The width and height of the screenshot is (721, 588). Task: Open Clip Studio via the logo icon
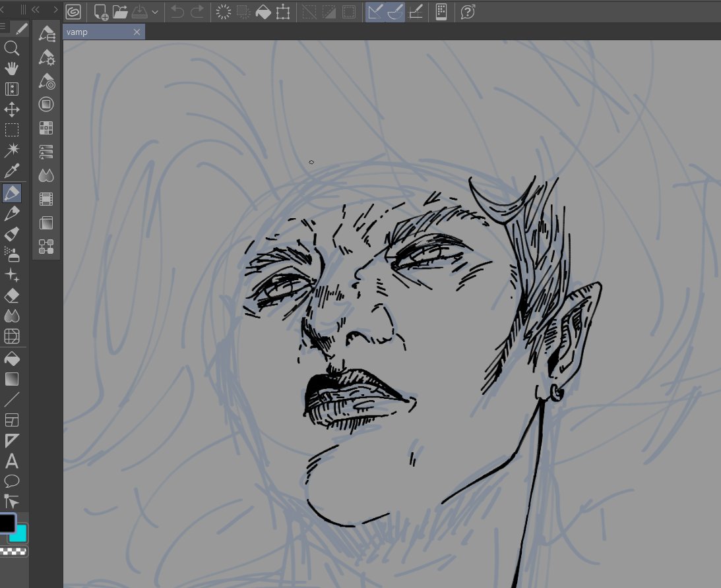73,11
